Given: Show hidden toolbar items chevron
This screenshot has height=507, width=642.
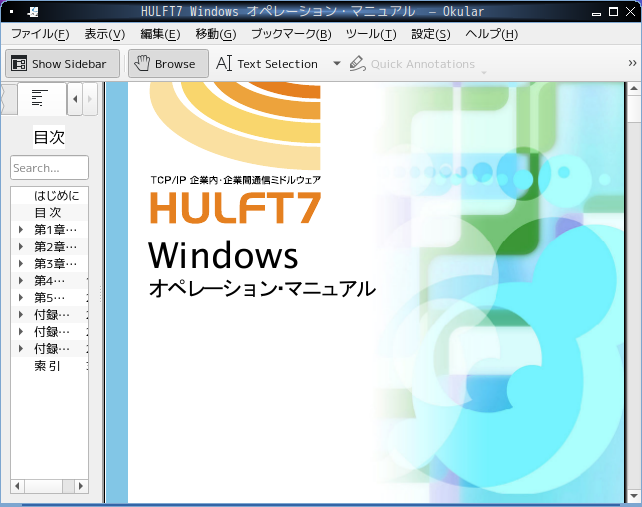Looking at the screenshot, I should pos(632,63).
